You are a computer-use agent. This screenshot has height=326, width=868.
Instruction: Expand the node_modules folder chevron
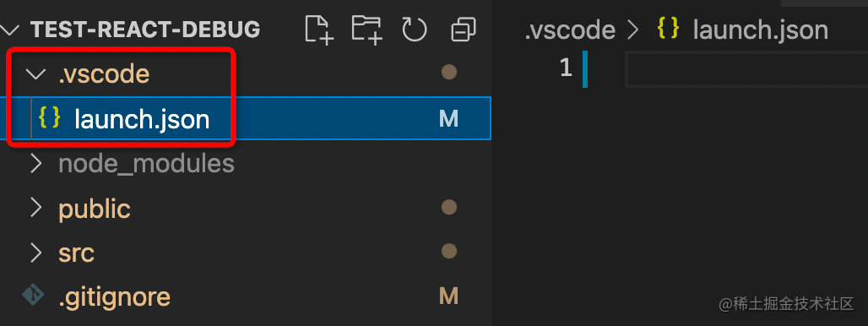[36, 163]
